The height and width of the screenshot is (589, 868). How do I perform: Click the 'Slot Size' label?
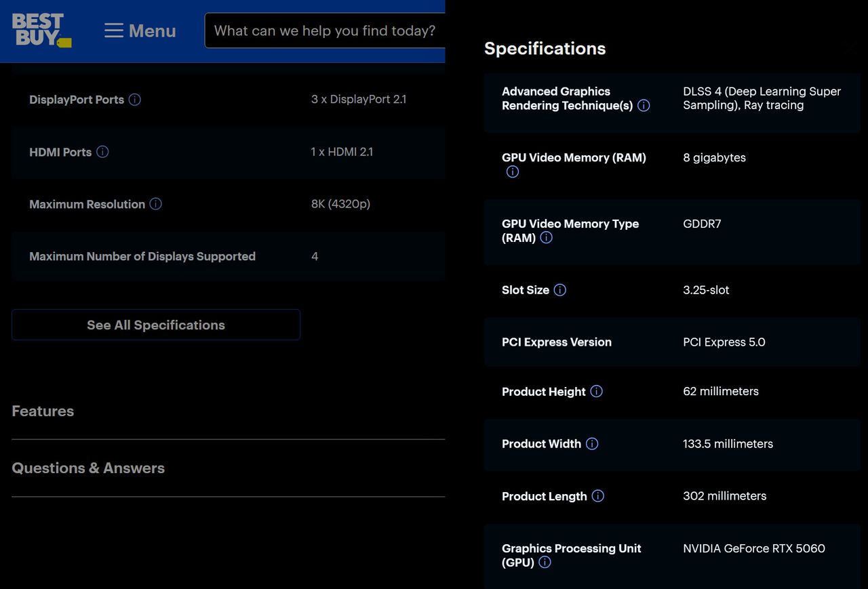tap(526, 290)
